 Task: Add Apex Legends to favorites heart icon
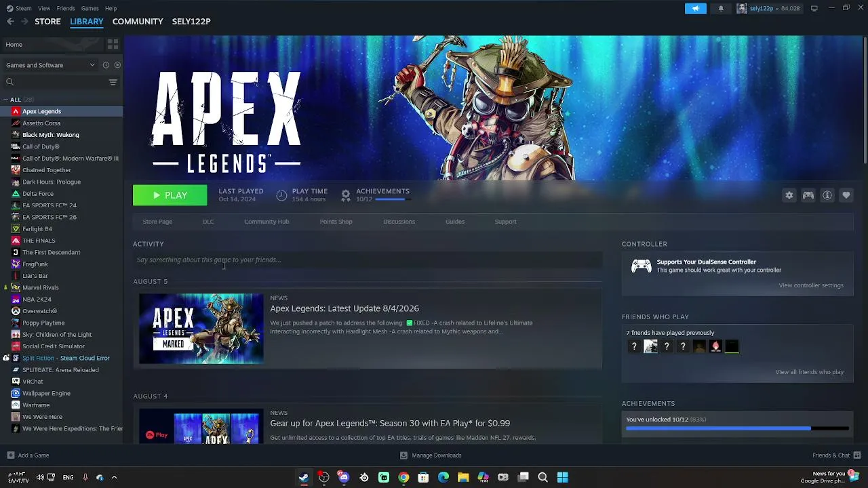click(x=846, y=195)
